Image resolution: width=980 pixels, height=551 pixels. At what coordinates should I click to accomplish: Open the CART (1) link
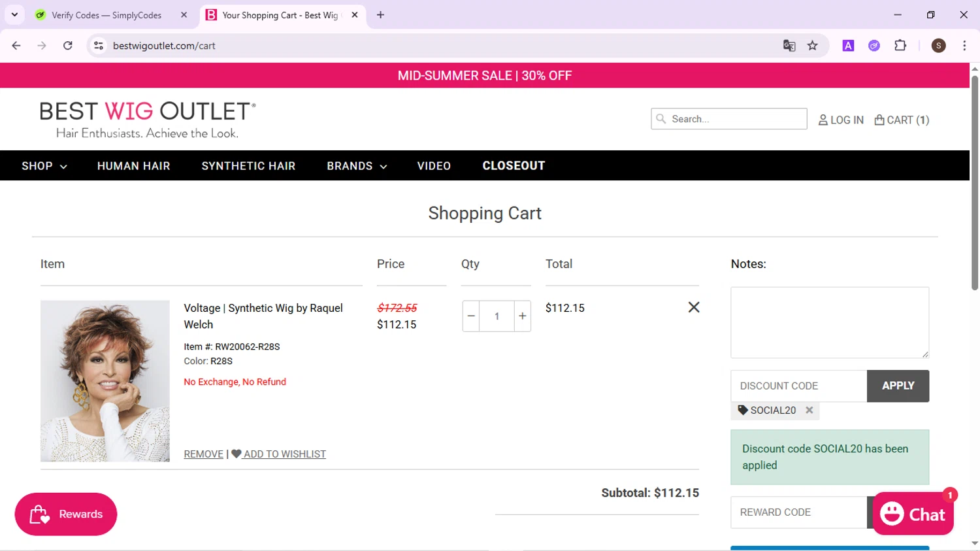902,120
